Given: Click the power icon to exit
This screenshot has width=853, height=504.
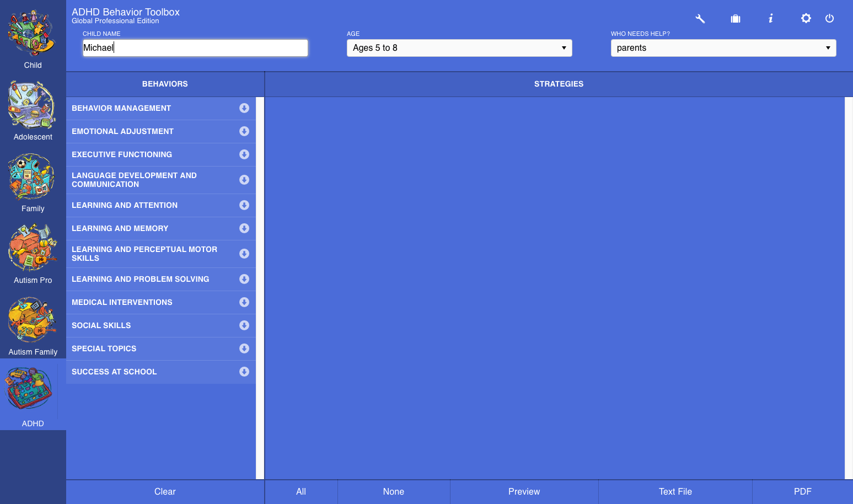Looking at the screenshot, I should click(829, 19).
